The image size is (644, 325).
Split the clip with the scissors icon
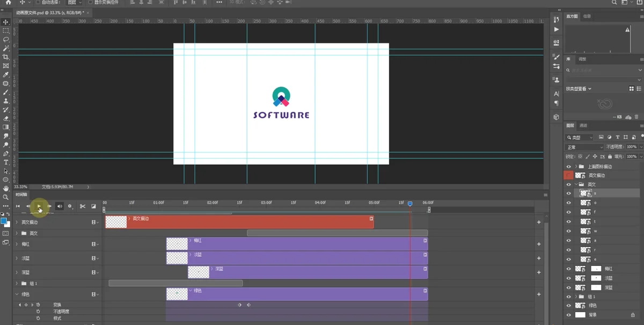pos(83,206)
